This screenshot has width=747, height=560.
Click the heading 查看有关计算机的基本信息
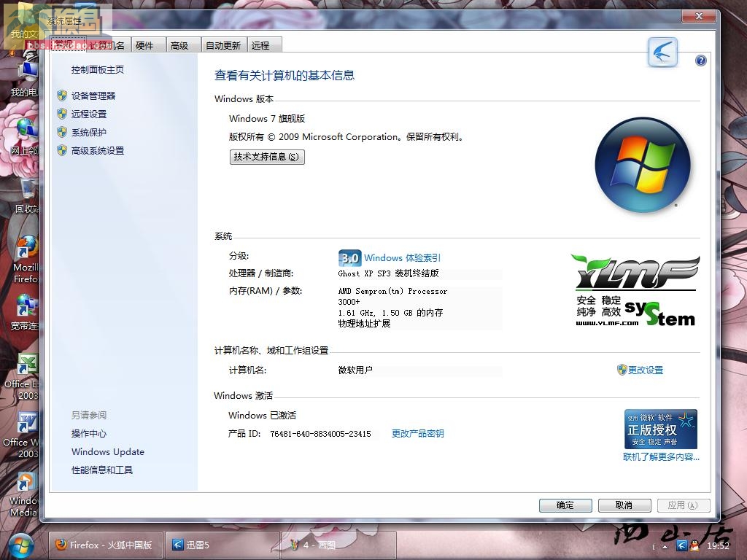pos(285,75)
